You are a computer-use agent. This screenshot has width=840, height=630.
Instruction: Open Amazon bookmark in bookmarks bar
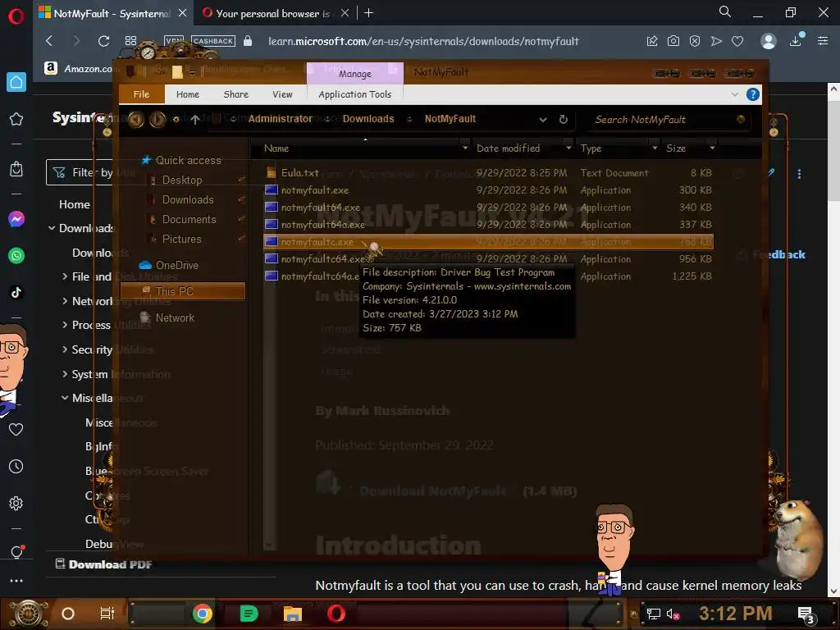tap(78, 69)
